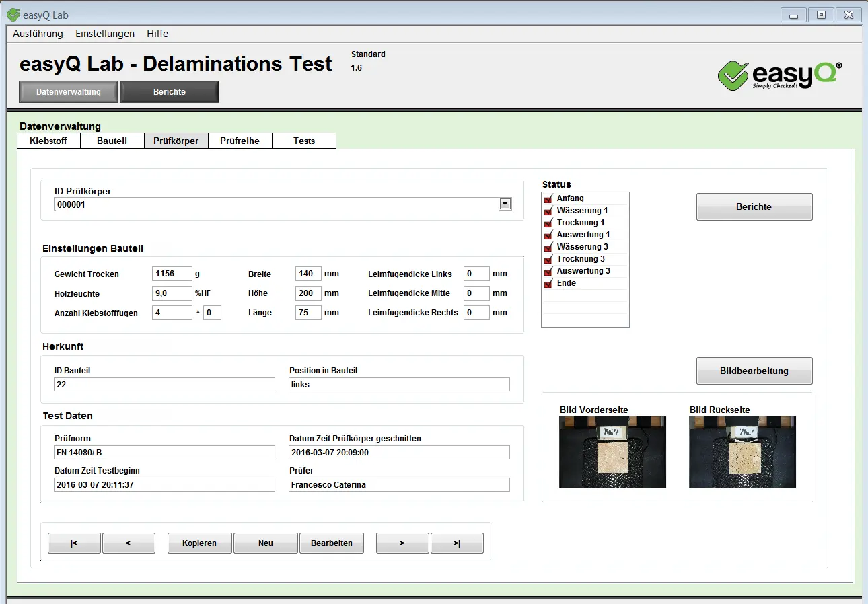Switch to the Bauteil tab
The height and width of the screenshot is (604, 868).
[112, 141]
